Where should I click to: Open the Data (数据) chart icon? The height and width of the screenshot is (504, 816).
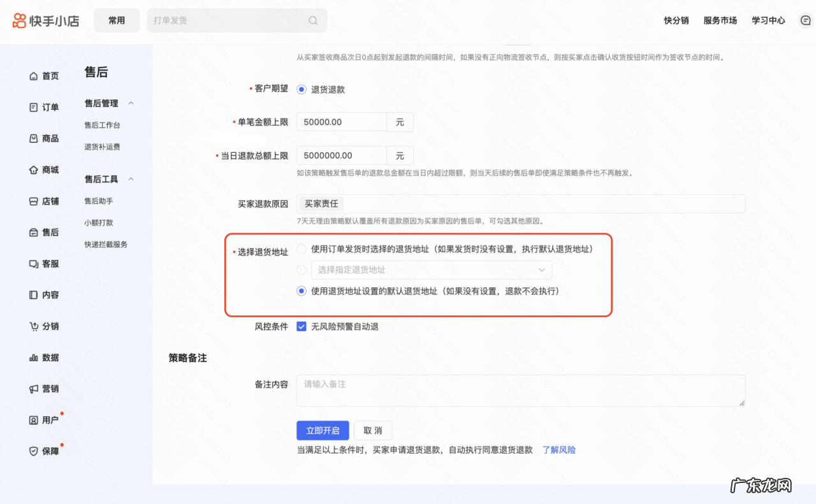[x=34, y=358]
